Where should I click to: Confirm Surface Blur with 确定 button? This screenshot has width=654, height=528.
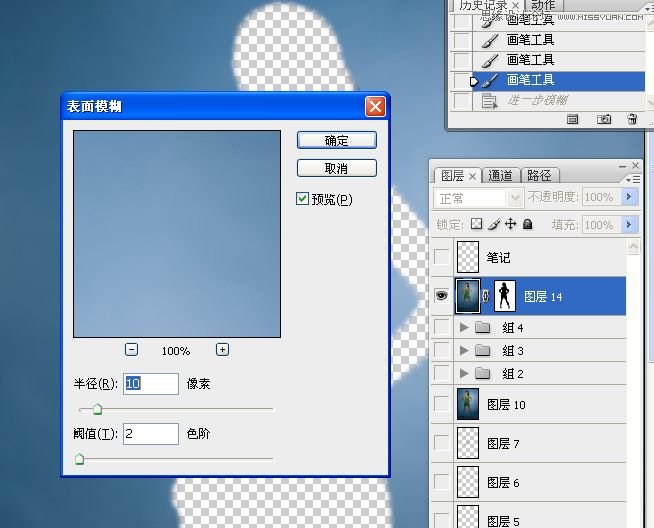tap(337, 140)
